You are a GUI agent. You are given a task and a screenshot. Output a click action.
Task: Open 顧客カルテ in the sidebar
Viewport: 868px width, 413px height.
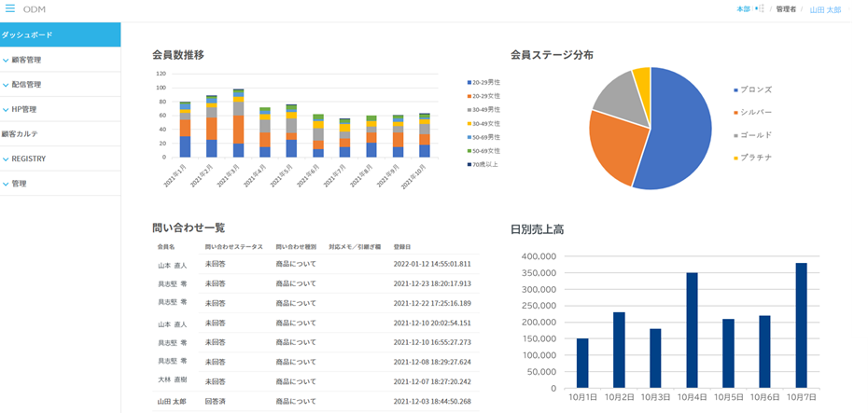click(61, 134)
